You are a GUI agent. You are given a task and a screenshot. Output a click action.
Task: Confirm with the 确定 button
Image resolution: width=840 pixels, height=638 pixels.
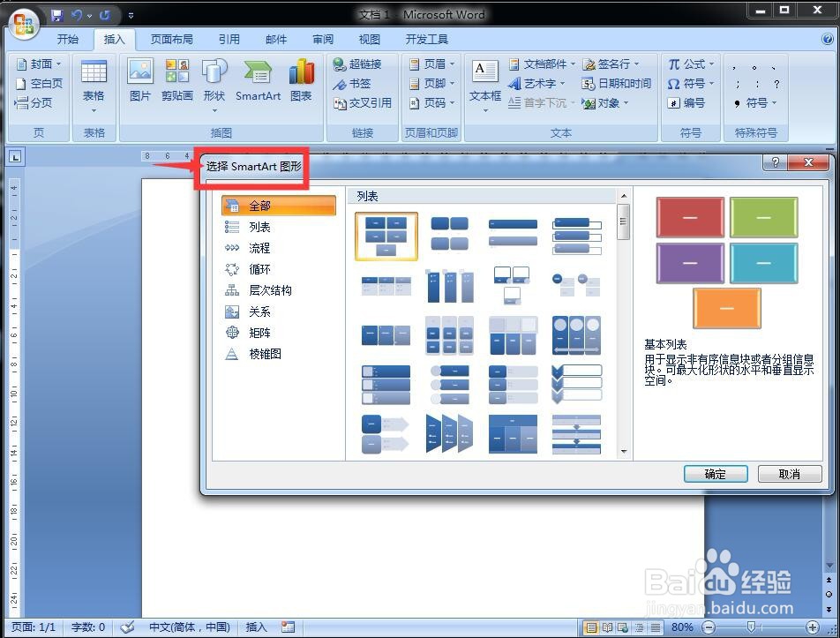pyautogui.click(x=715, y=474)
